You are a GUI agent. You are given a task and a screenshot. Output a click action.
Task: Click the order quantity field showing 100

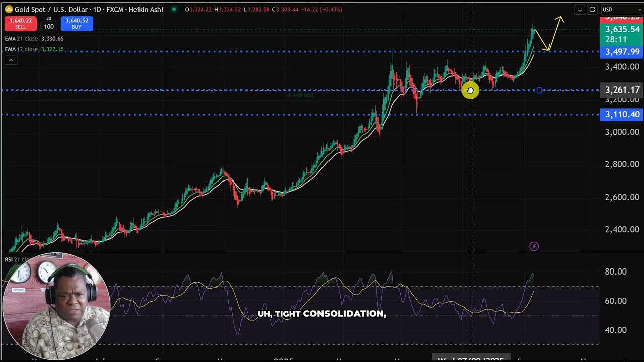49,26
